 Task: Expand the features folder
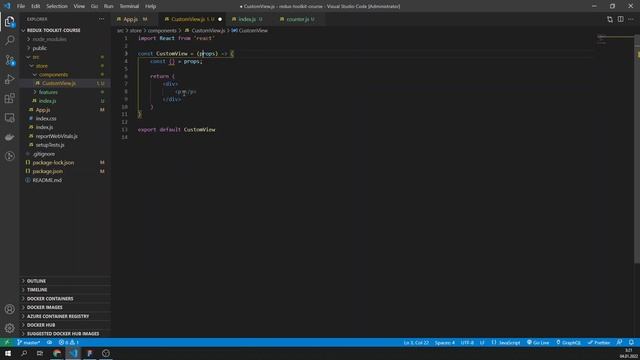coord(65,92)
